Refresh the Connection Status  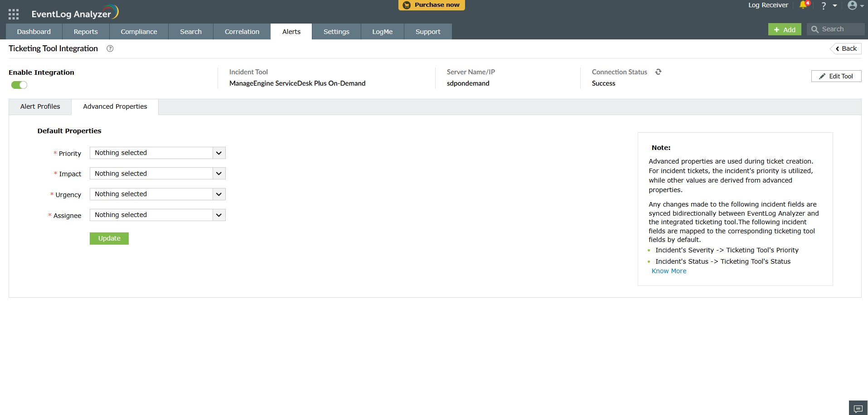658,72
